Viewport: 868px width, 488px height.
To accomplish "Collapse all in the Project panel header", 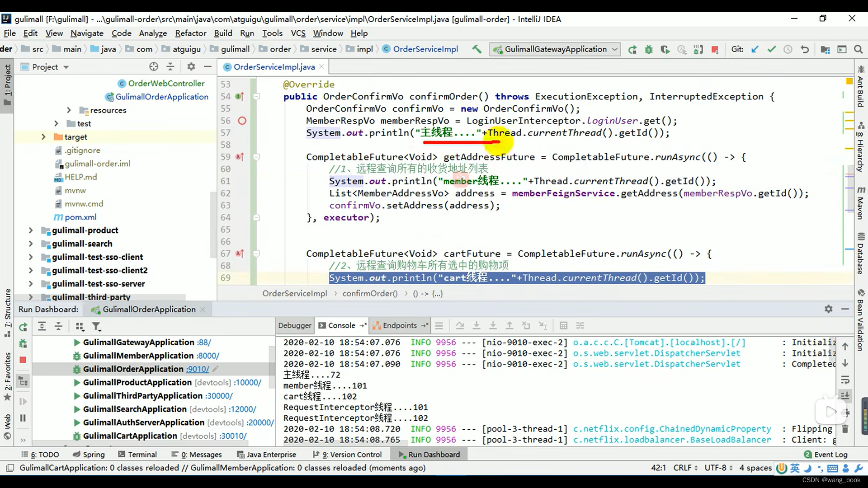I will point(170,67).
